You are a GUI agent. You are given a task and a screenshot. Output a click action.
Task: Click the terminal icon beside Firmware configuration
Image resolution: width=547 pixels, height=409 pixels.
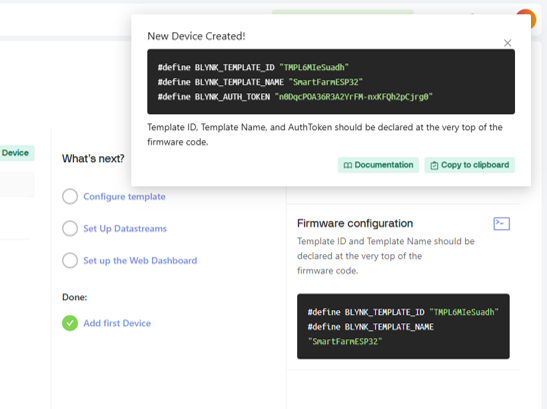502,224
